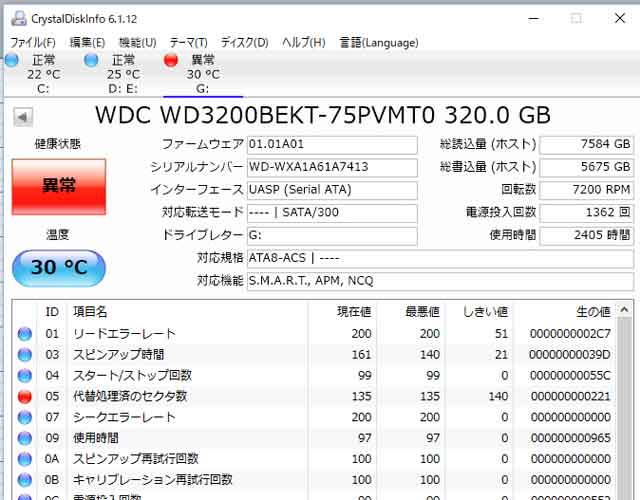The height and width of the screenshot is (500, 640).
Task: Select the スピンアップ時間 attribute row
Action: tap(314, 355)
